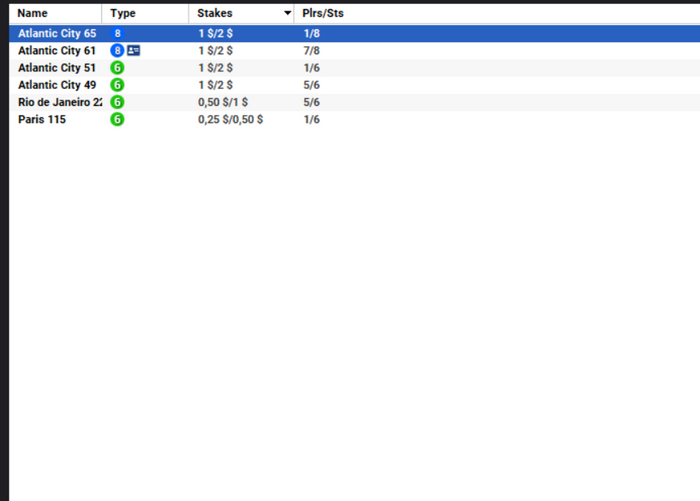
Task: Click the green 6-max badge for Rio de Janeiro
Action: [x=117, y=102]
